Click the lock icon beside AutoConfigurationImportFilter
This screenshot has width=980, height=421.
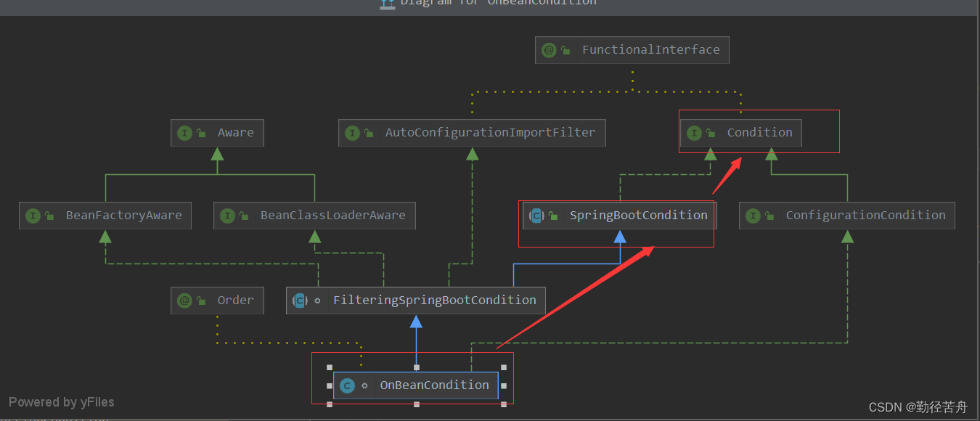(369, 134)
